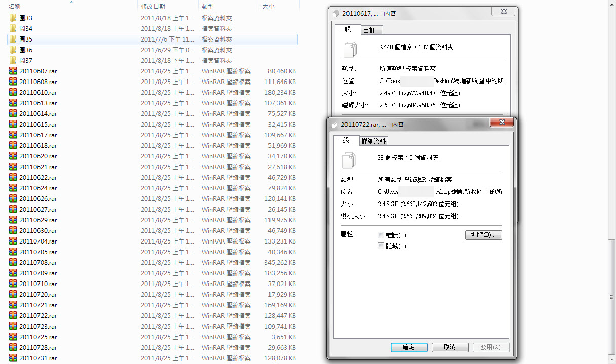
Task: Click the 20110722.rar archive icon
Action: [x=13, y=315]
